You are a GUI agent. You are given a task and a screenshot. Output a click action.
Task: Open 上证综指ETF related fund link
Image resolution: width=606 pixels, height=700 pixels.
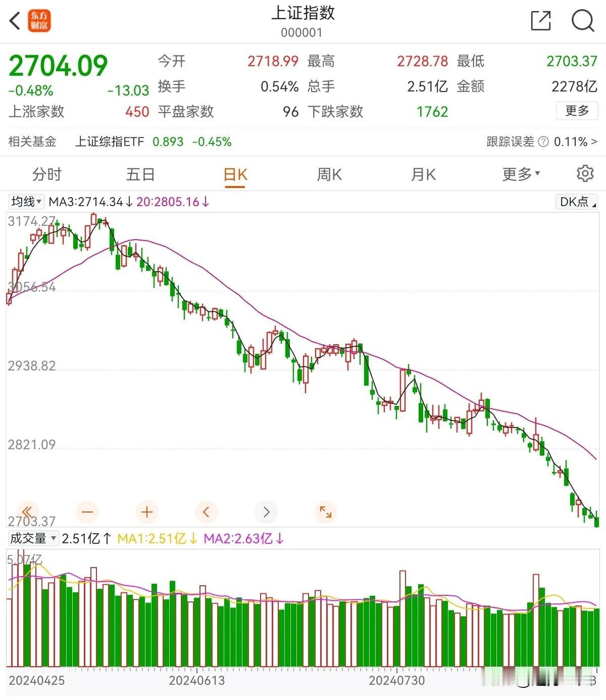[x=110, y=142]
